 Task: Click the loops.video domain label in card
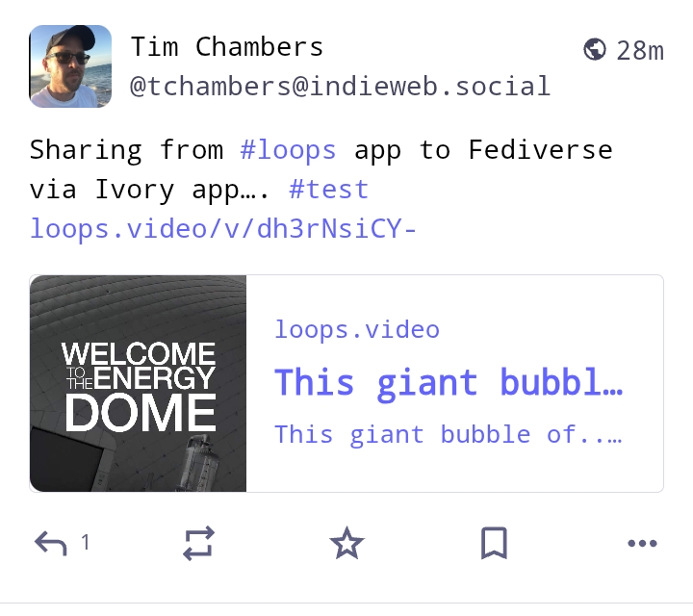(357, 329)
